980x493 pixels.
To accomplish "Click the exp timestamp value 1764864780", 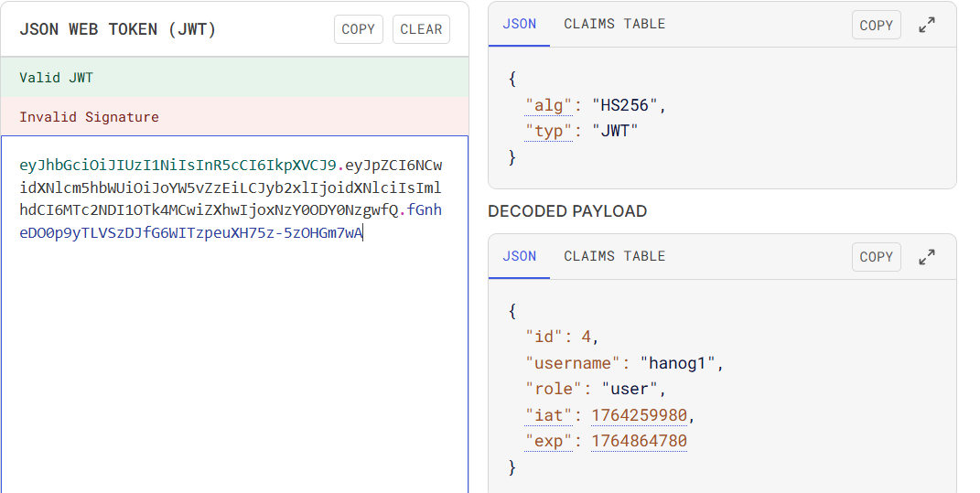I will click(x=639, y=442).
